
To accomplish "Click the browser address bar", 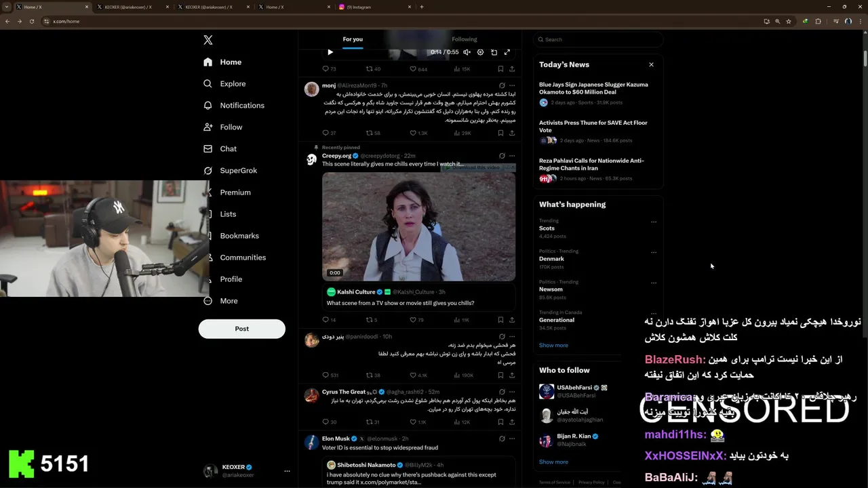I will click(400, 21).
